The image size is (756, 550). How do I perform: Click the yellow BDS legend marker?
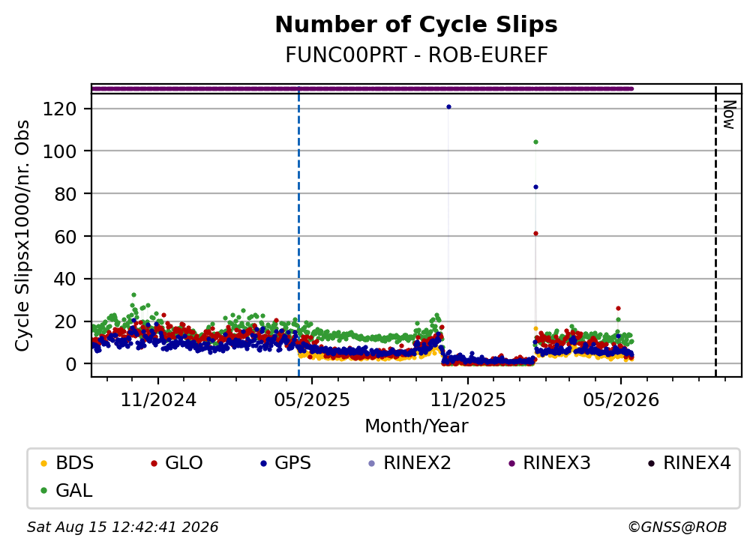pyautogui.click(x=43, y=464)
